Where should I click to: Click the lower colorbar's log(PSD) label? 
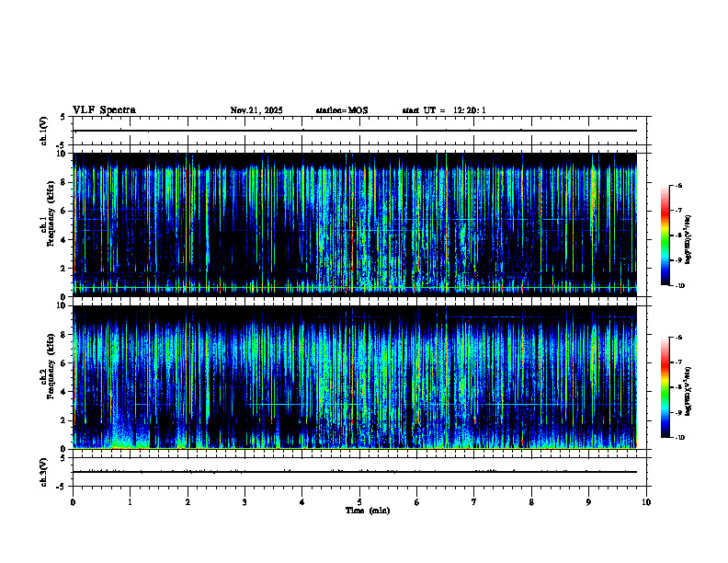(x=688, y=391)
